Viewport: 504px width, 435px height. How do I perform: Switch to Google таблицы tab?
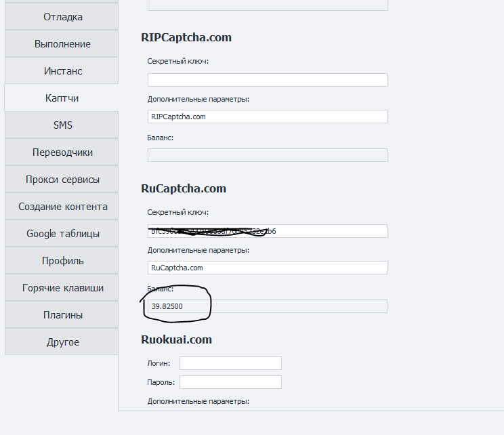tap(62, 233)
